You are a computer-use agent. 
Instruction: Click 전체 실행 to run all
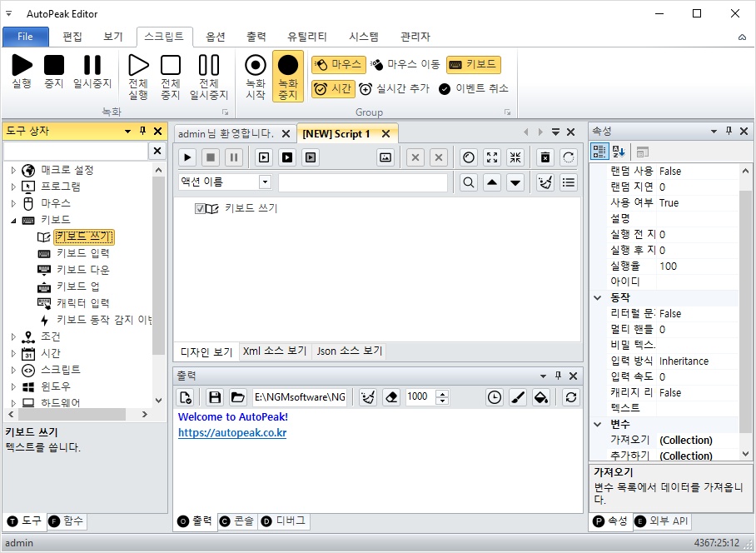(138, 77)
